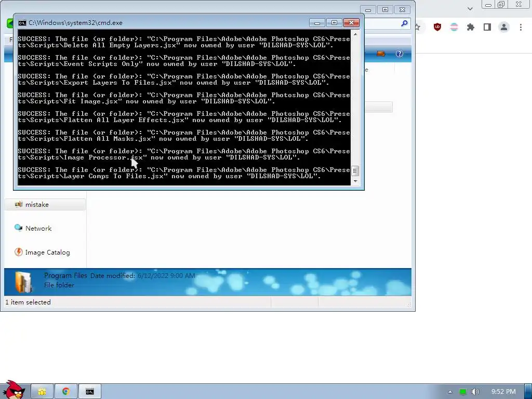
Task: Open Explorer's help question mark icon
Action: coord(400,54)
